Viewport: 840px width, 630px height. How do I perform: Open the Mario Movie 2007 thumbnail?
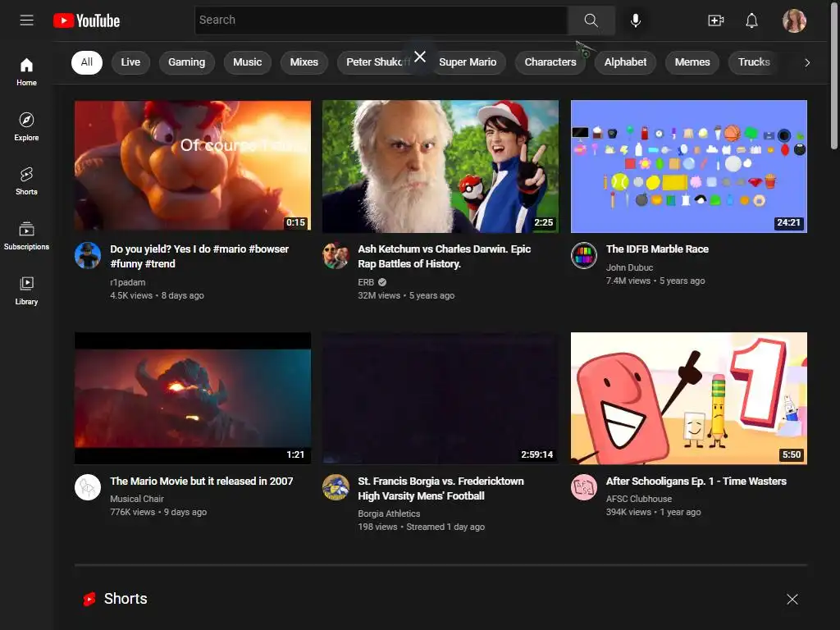tap(193, 398)
